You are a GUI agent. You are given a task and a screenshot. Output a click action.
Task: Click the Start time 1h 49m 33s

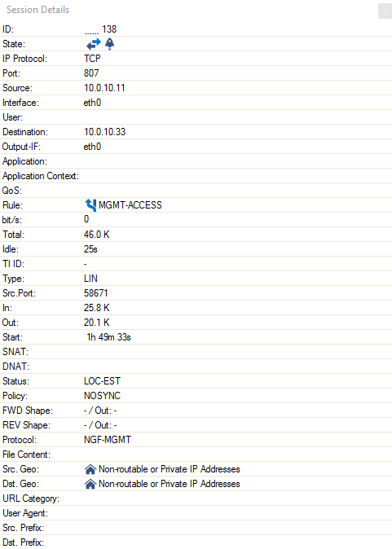click(x=108, y=337)
